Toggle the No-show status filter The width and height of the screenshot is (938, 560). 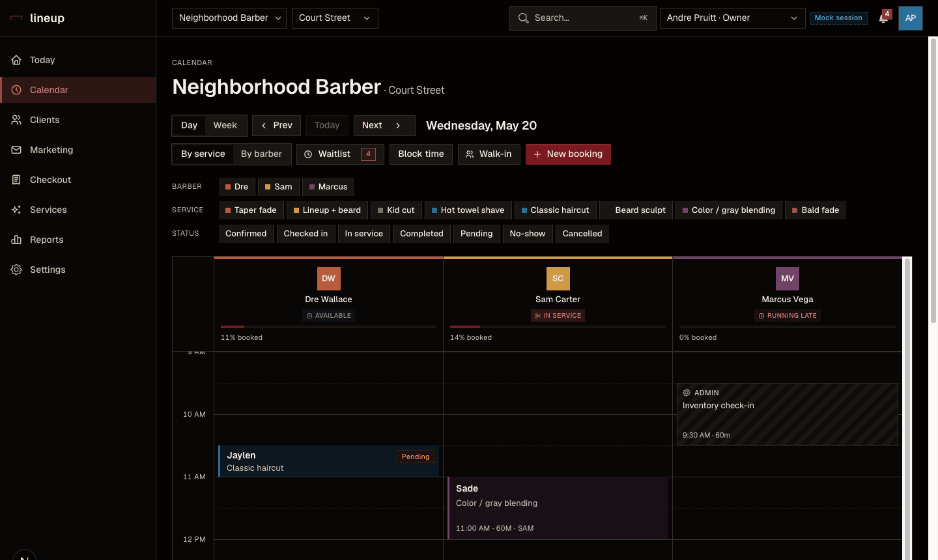point(528,234)
